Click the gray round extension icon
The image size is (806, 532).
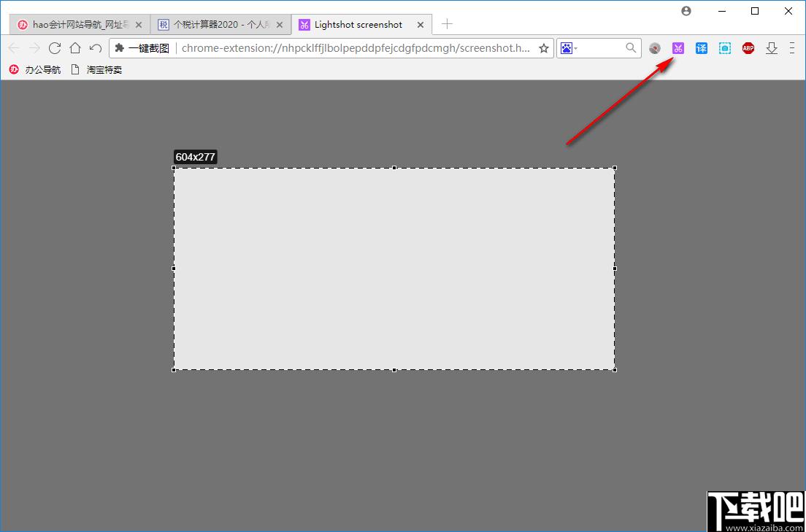point(654,48)
